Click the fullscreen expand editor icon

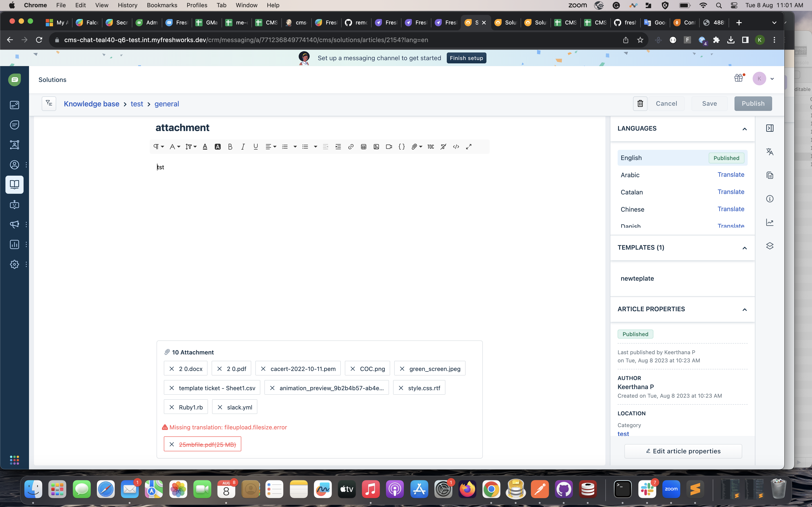click(469, 146)
